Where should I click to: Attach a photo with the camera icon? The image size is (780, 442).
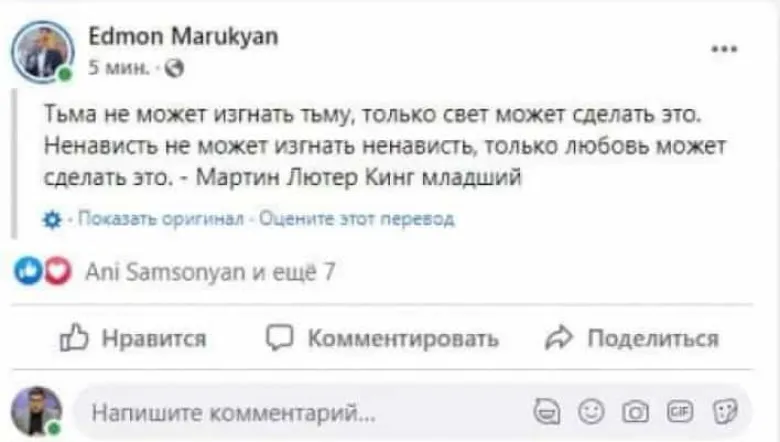pos(635,411)
